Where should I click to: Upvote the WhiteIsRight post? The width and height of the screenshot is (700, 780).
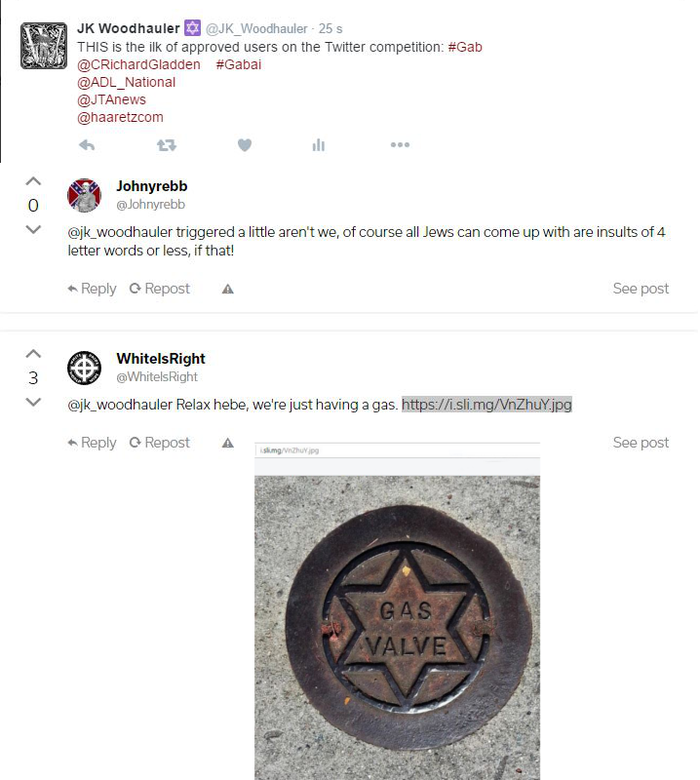33,354
